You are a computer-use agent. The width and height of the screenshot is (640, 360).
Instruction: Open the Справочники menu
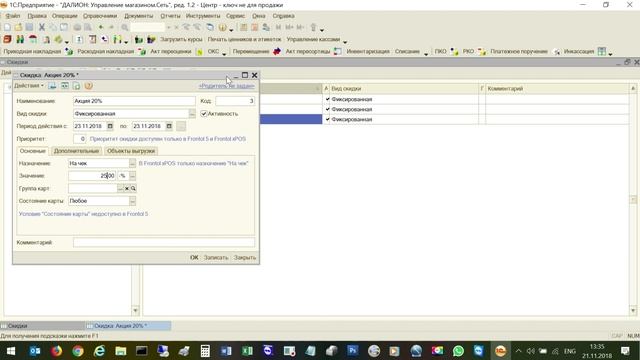coord(100,16)
